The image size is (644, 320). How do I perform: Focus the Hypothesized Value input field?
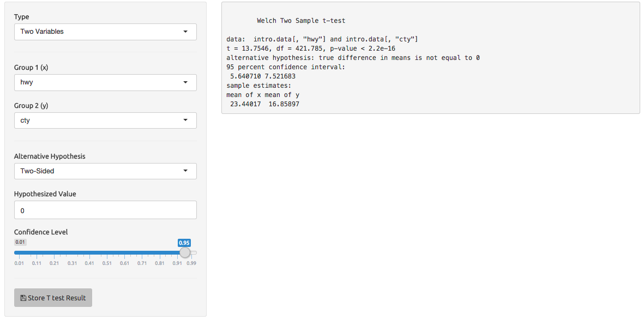click(105, 210)
